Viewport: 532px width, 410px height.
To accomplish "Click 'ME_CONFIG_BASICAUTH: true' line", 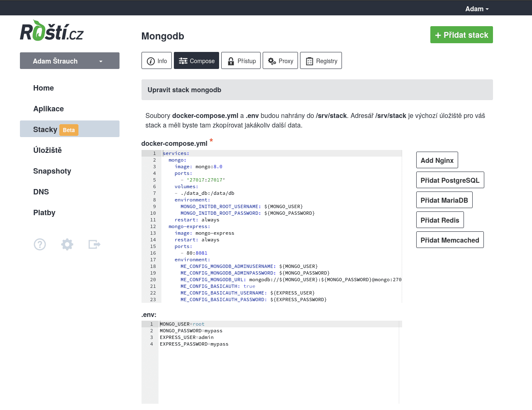I will 218,286.
